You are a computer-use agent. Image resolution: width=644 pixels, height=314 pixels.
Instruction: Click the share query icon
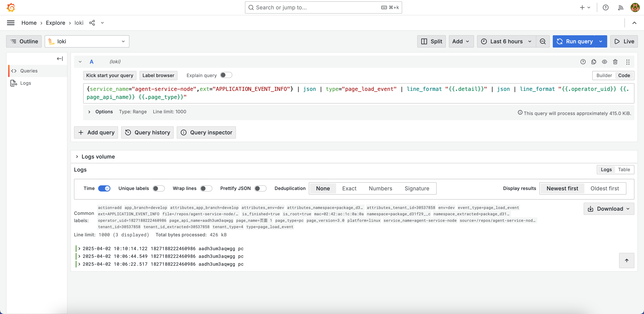coord(92,23)
